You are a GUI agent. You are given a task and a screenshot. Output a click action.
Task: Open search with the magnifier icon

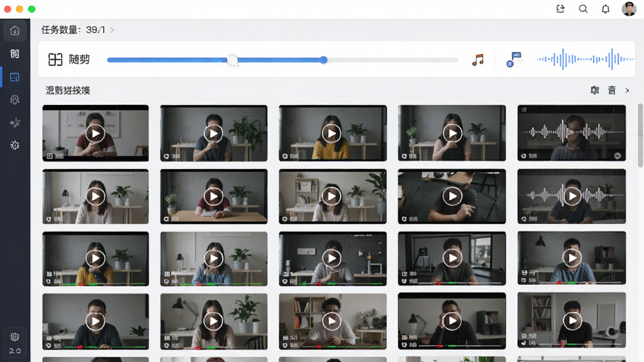coord(583,9)
